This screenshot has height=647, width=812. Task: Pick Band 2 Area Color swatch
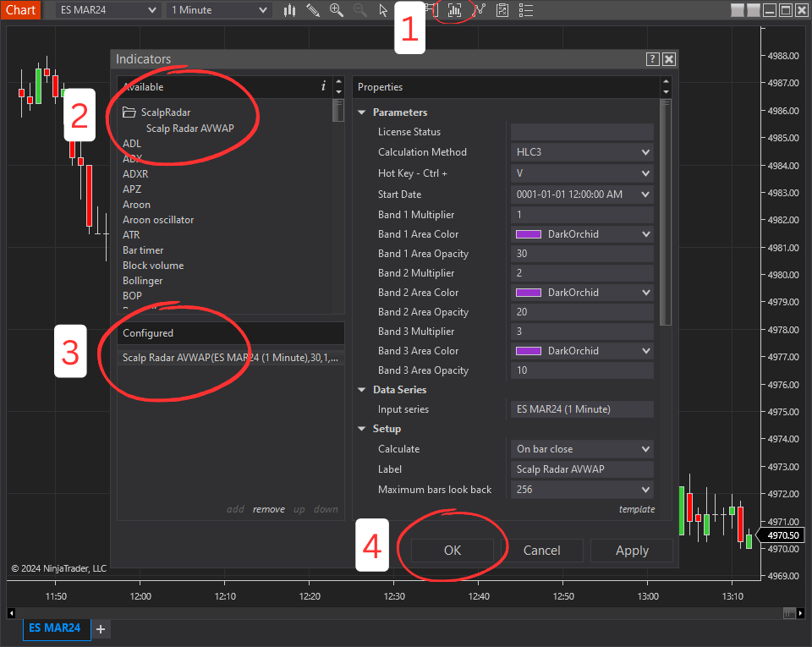(x=529, y=293)
